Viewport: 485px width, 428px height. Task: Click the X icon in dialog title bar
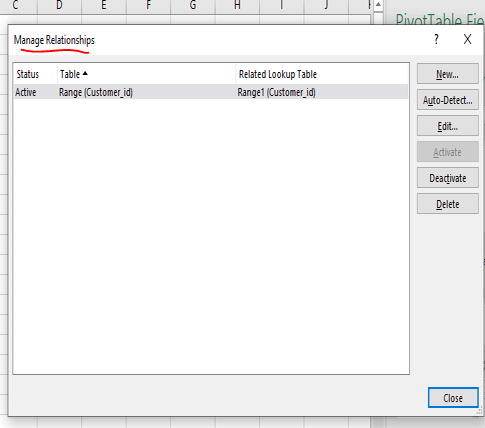coord(467,39)
